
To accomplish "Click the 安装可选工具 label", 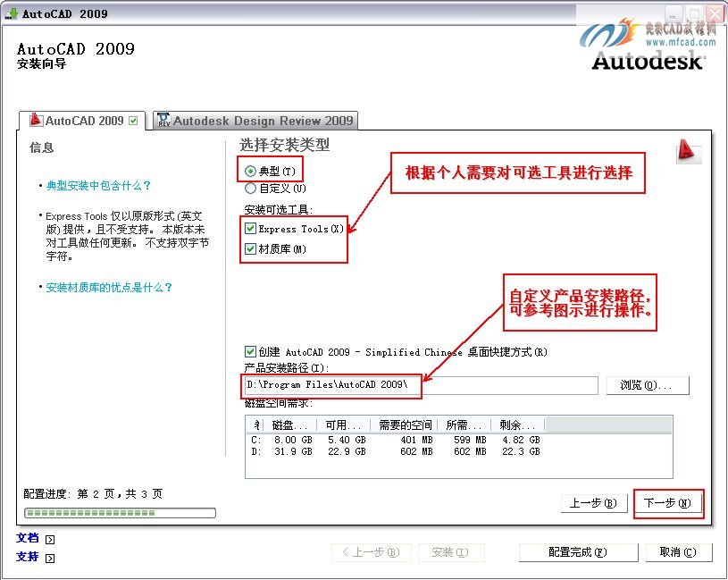I will 279,210.
